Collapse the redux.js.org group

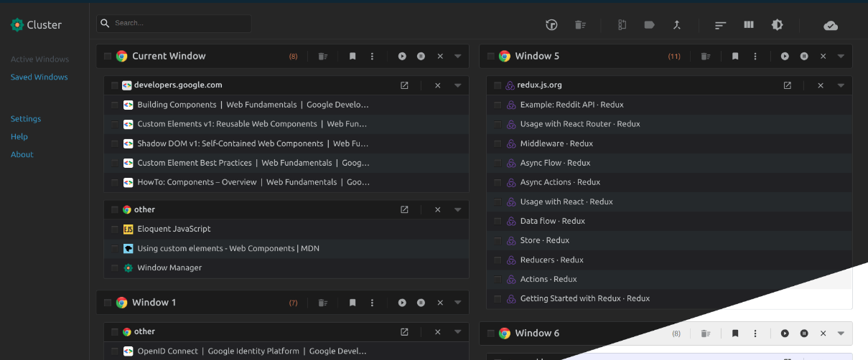click(841, 85)
